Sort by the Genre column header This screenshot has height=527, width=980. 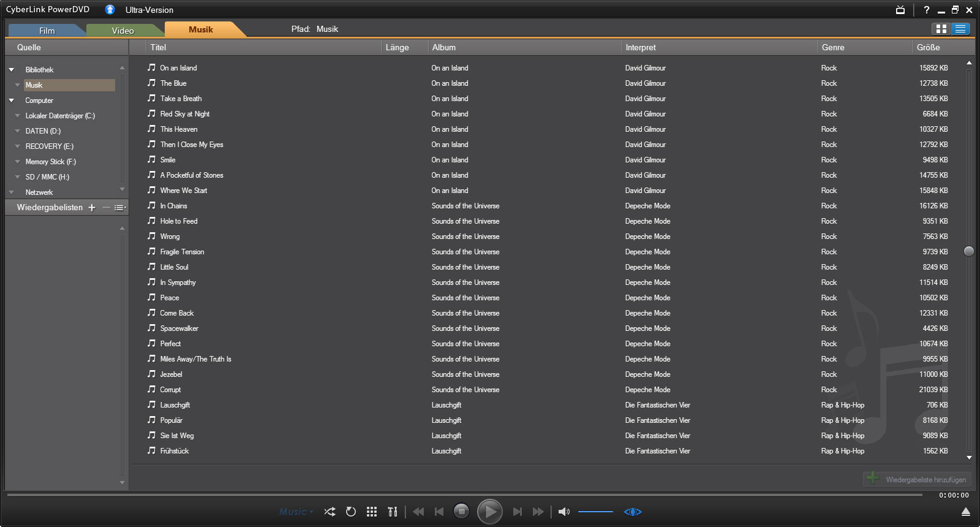point(865,47)
